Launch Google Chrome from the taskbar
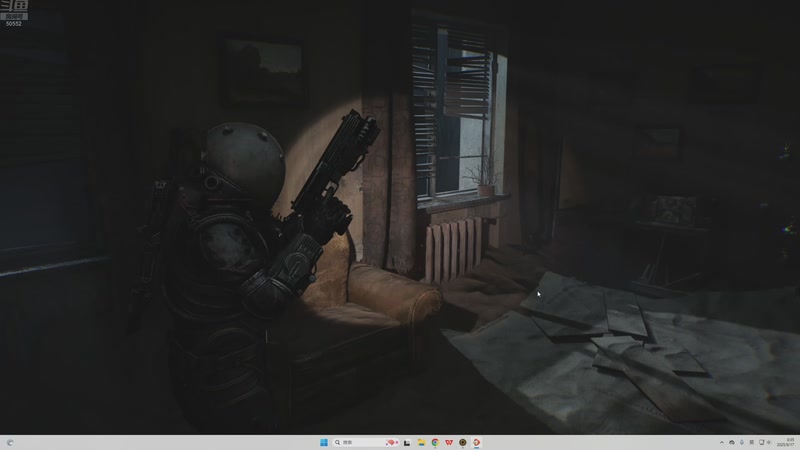This screenshot has height=450, width=800. click(x=435, y=442)
